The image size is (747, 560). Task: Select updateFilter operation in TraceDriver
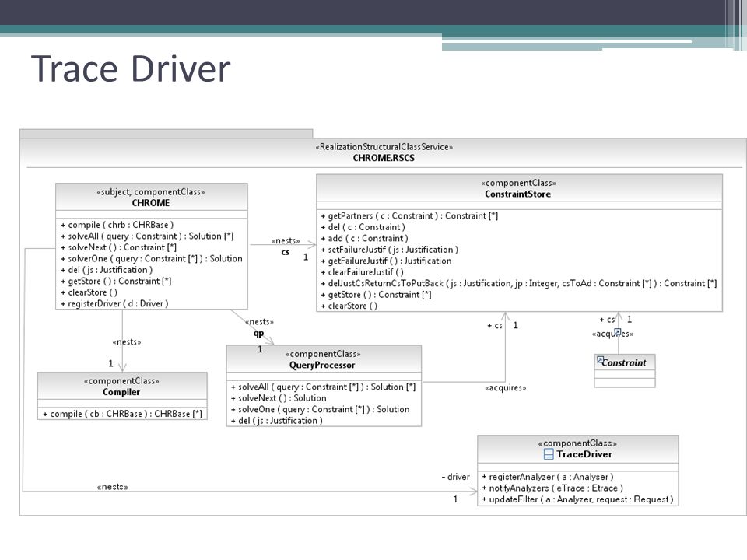click(577, 499)
